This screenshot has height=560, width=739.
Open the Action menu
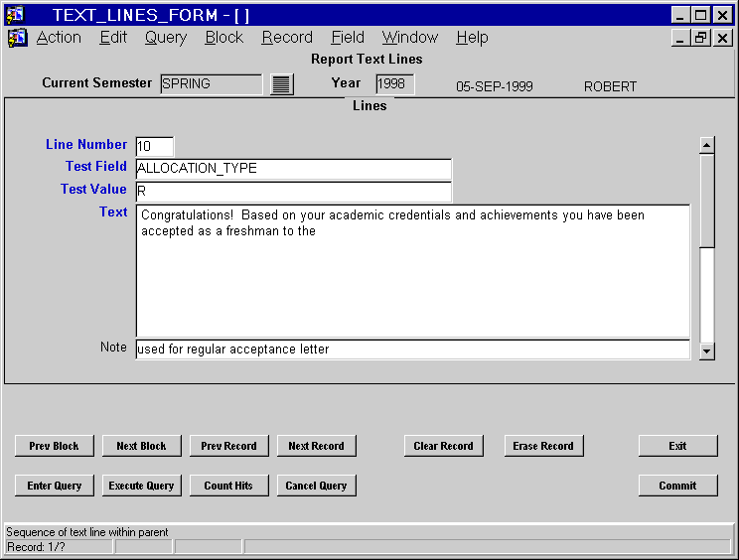tap(59, 37)
